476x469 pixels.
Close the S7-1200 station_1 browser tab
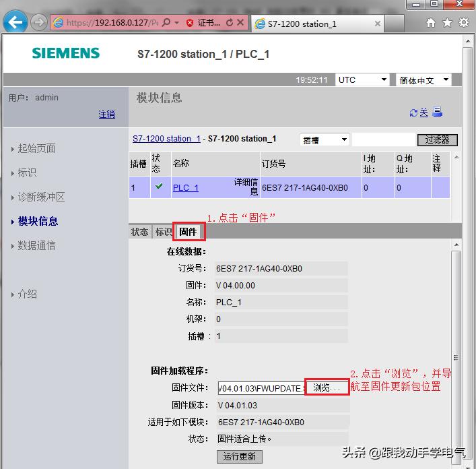377,24
